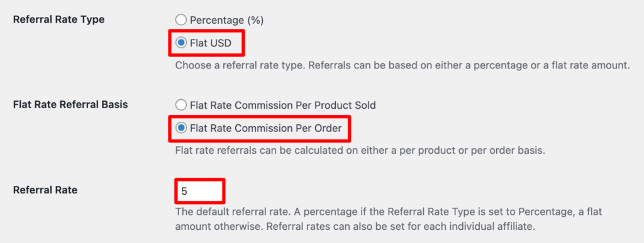Click the "Choose a referral rate type" description
Screen dimensions: 644x243
[x=402, y=65]
